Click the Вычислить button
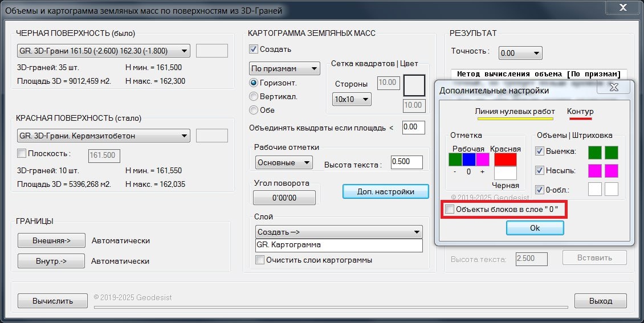Screen dimensions: 644x323 click(52, 301)
